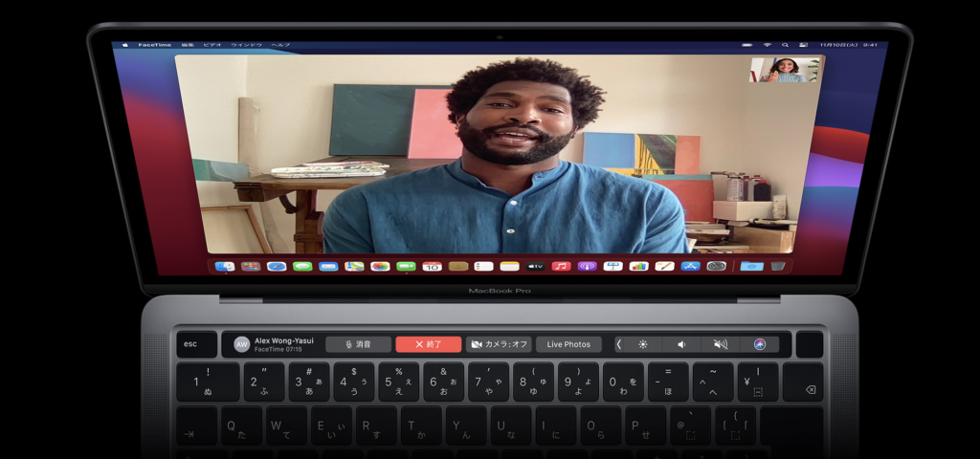
Task: Open Maps from the dock
Action: tap(354, 266)
